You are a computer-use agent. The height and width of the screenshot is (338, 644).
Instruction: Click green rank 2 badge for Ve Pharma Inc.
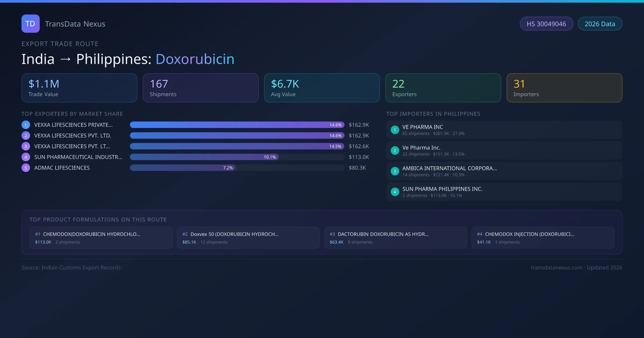(395, 150)
